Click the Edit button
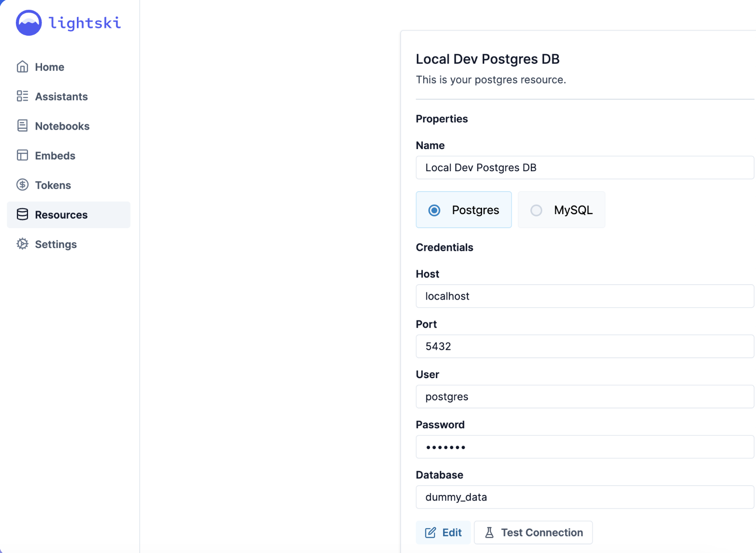Viewport: 756px width, 553px height. click(x=443, y=532)
